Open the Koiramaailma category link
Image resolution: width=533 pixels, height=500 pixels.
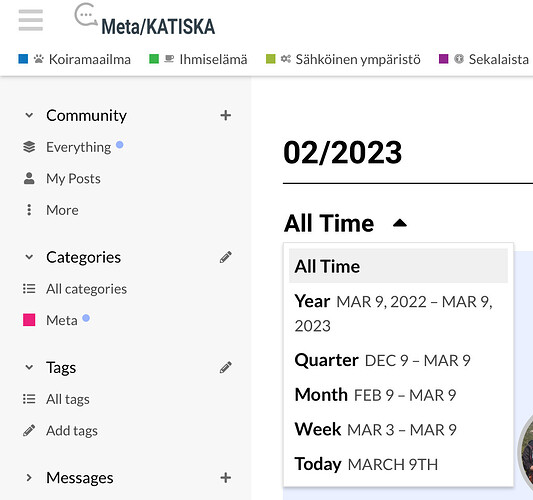click(90, 59)
